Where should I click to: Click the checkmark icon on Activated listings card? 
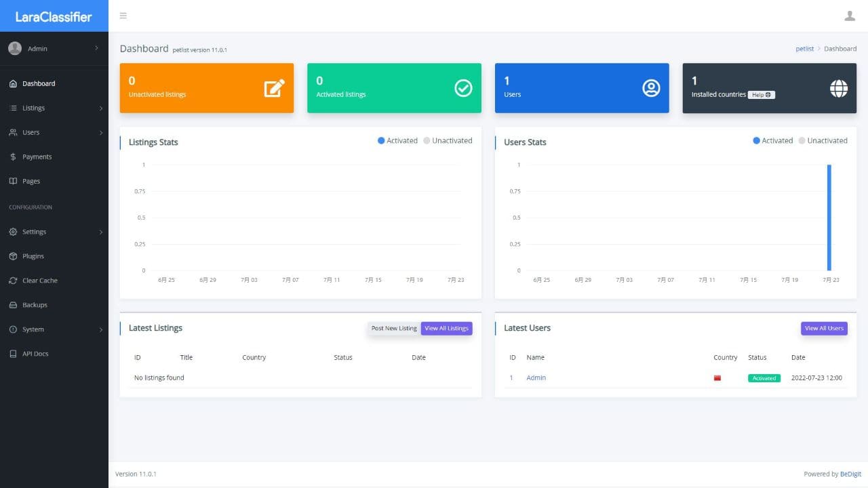[x=463, y=88]
